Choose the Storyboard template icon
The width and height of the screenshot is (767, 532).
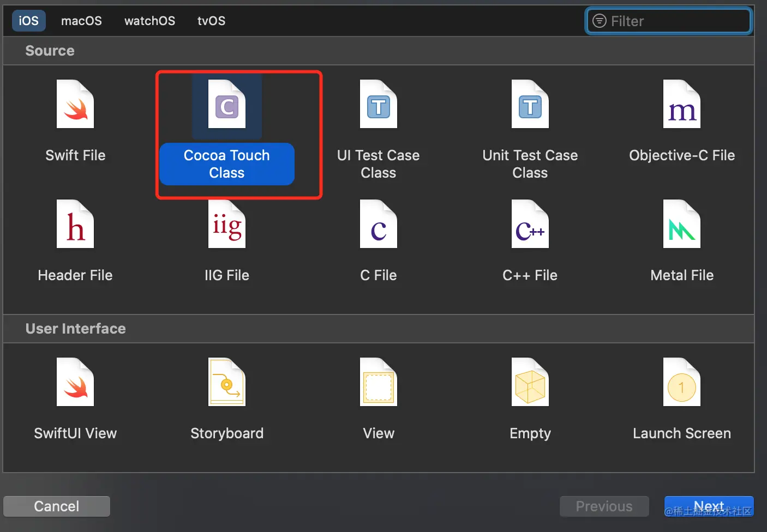pos(227,382)
